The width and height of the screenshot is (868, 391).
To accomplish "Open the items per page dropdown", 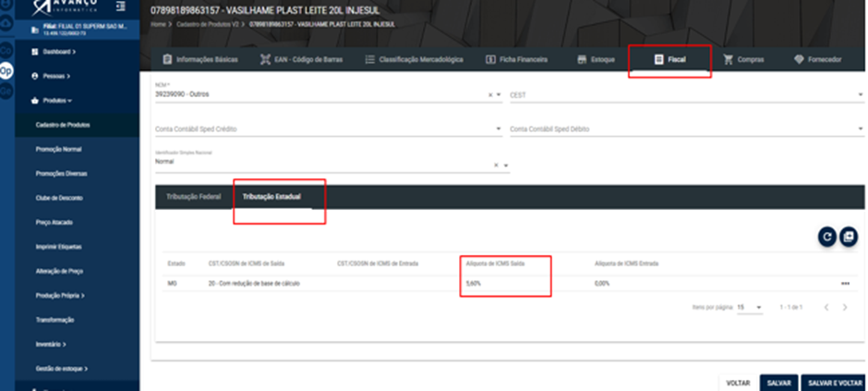I will (x=750, y=308).
